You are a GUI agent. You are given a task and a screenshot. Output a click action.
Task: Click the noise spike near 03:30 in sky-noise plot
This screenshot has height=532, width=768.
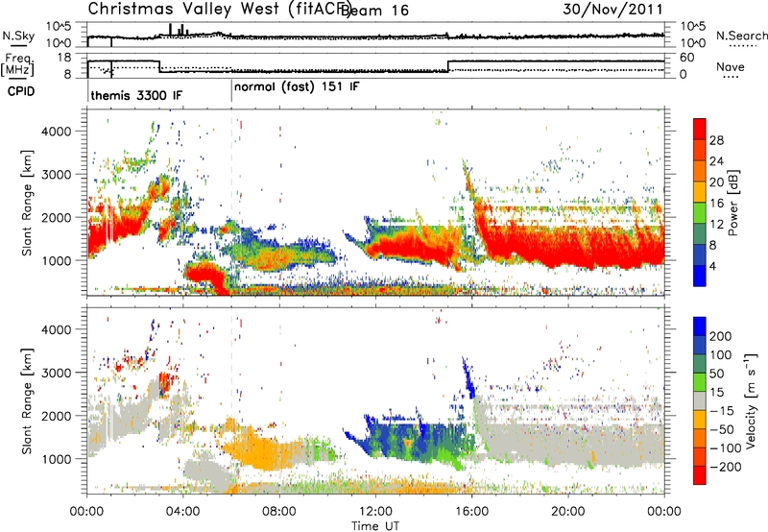point(171,30)
